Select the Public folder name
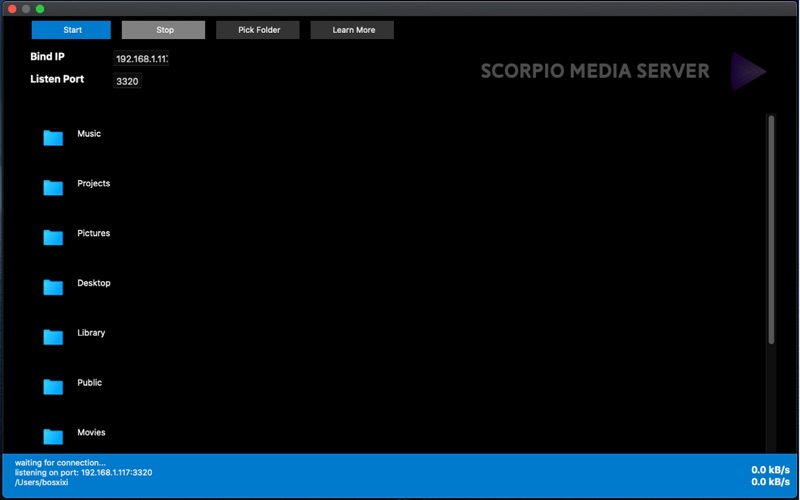 (x=89, y=383)
